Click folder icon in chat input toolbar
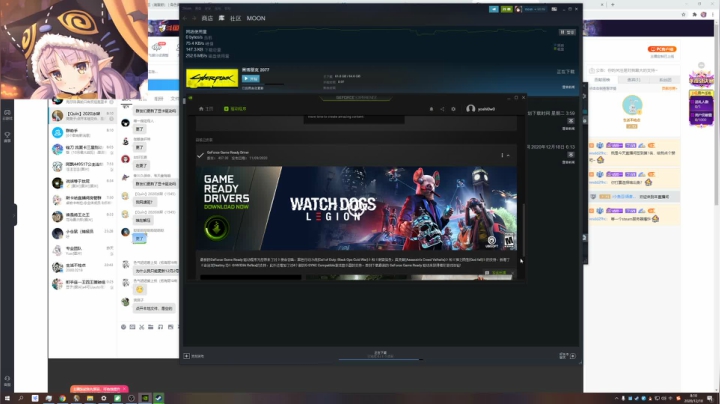The image size is (720, 404). [151, 327]
